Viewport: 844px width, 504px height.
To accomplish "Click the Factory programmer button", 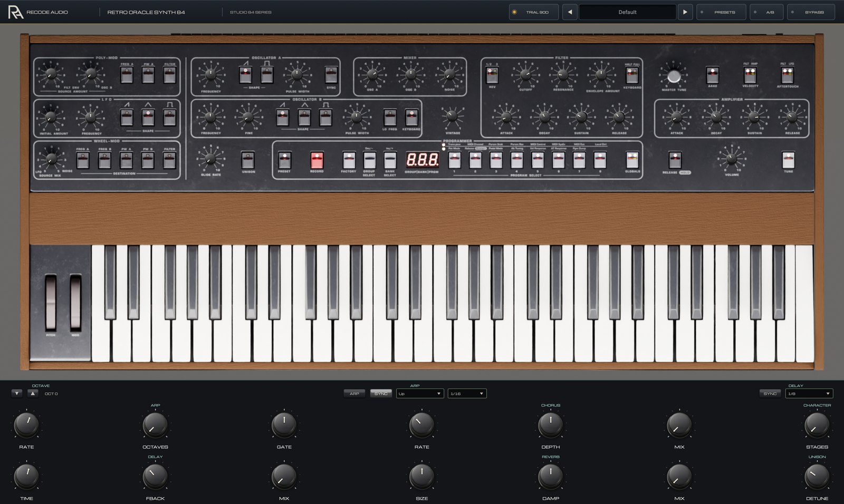I will pyautogui.click(x=349, y=160).
